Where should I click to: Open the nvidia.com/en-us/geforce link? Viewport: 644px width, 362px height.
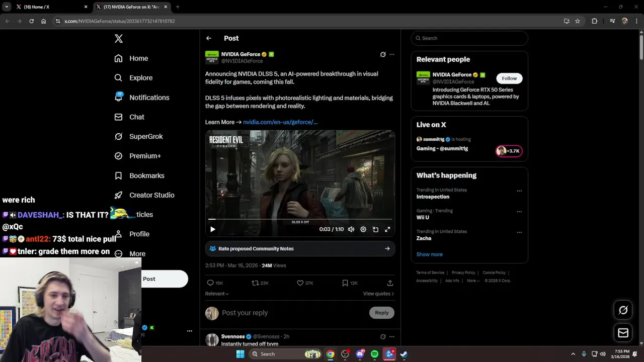coord(280,122)
